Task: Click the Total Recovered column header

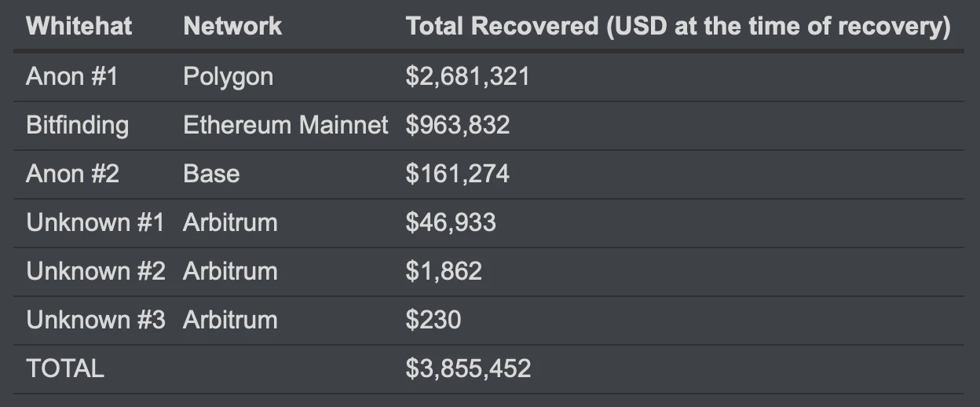Action: (x=678, y=26)
